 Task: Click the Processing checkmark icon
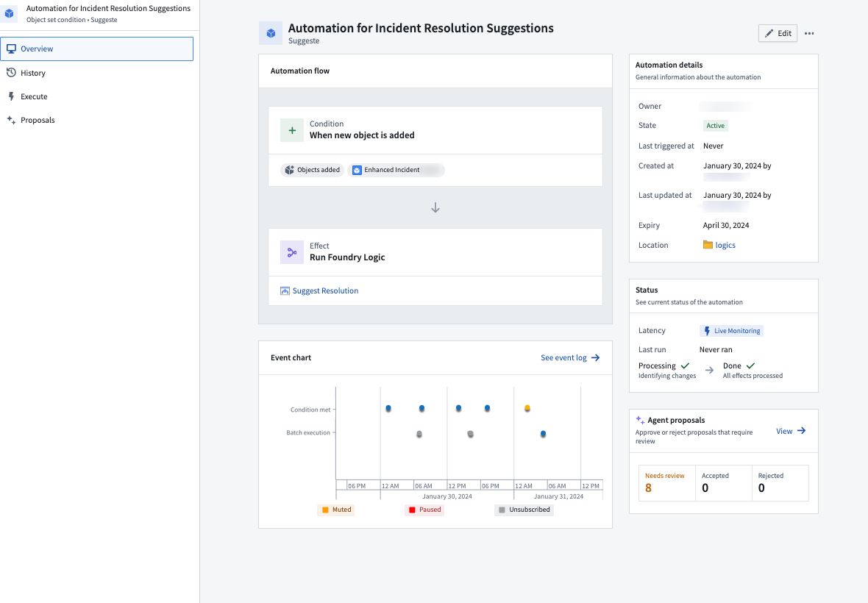click(685, 365)
